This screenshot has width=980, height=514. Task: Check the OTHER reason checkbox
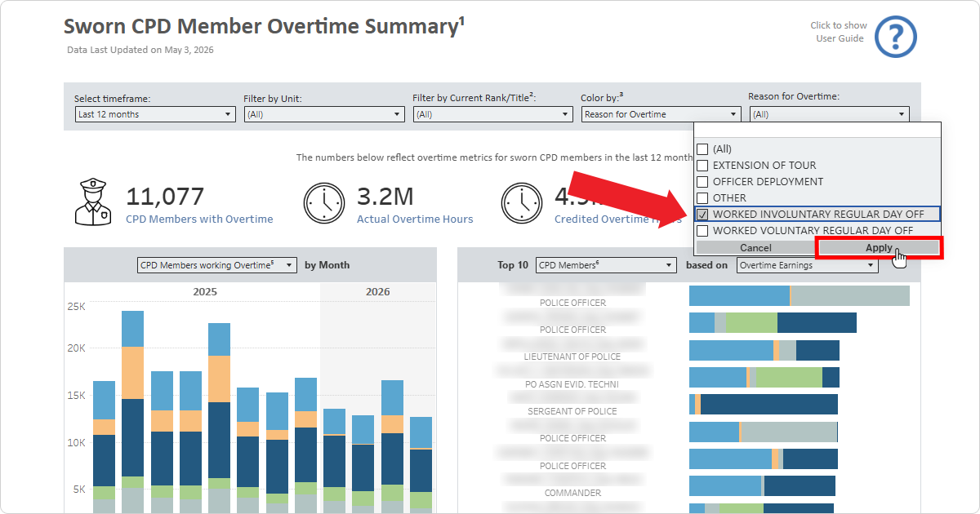(702, 198)
